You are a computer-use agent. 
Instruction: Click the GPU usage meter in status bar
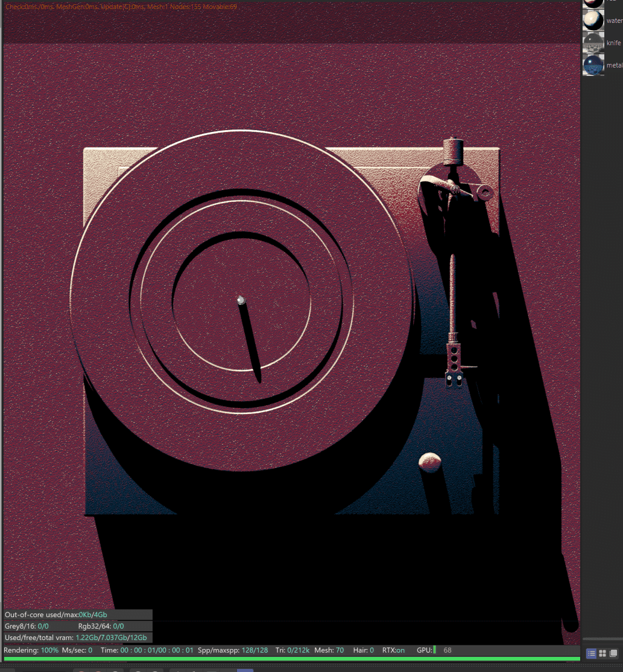(x=434, y=650)
